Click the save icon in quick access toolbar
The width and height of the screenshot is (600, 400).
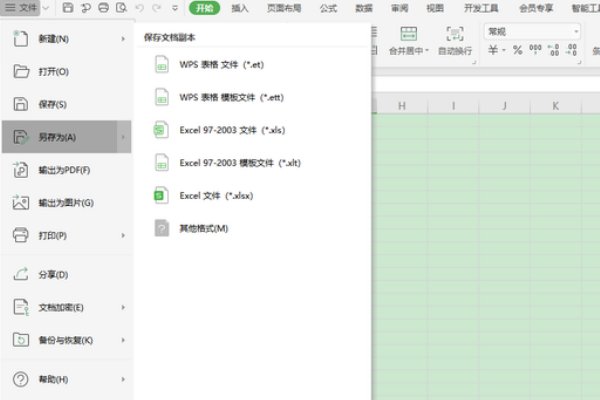68,8
